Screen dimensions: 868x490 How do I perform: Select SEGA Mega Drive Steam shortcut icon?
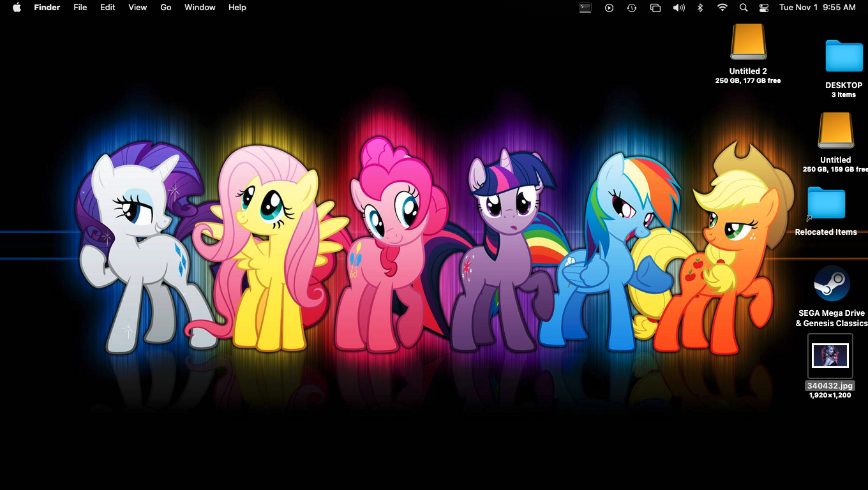(832, 284)
